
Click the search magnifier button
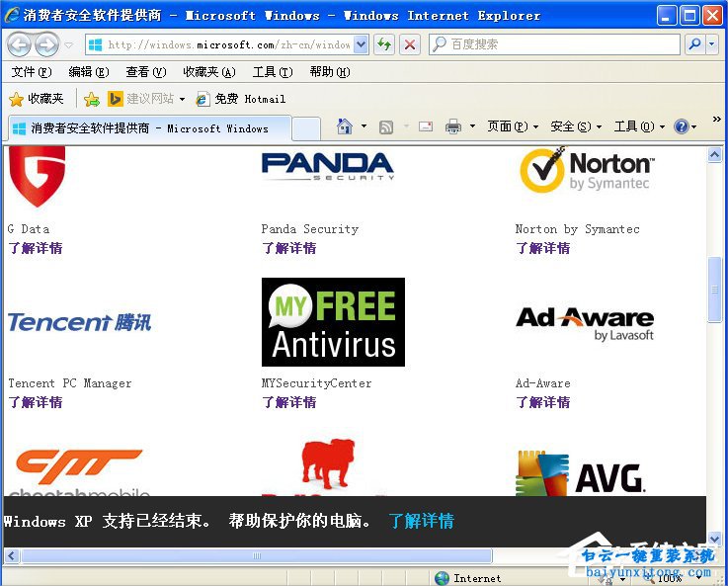tap(695, 44)
